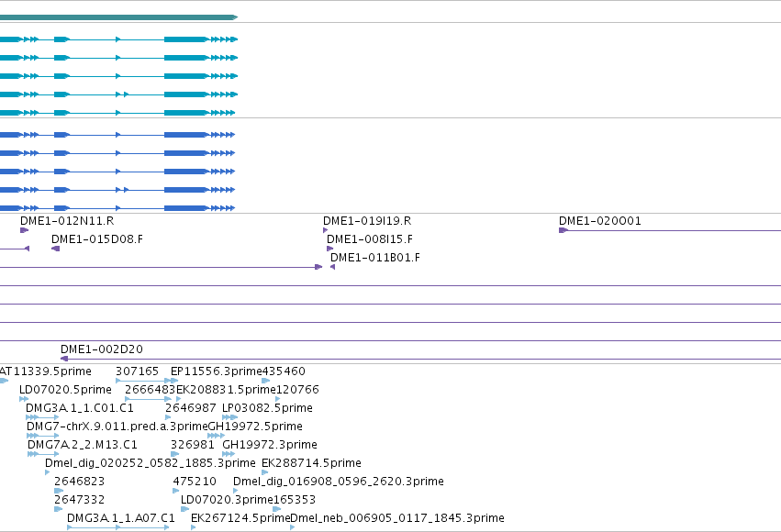Select the EK288714.5prime label

311,463
